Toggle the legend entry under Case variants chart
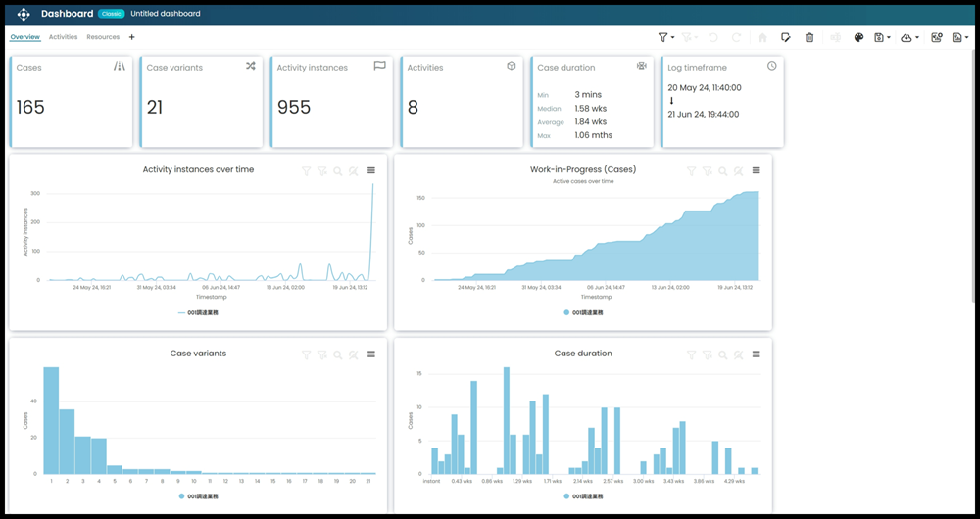Viewport: 980px width, 519px height. (x=199, y=496)
